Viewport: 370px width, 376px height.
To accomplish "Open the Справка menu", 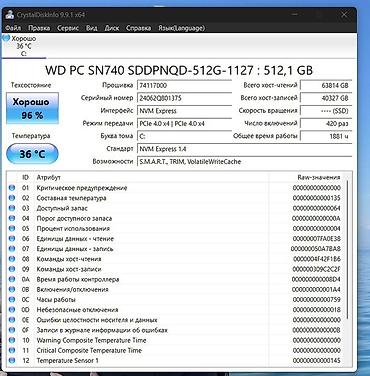I will click(138, 28).
